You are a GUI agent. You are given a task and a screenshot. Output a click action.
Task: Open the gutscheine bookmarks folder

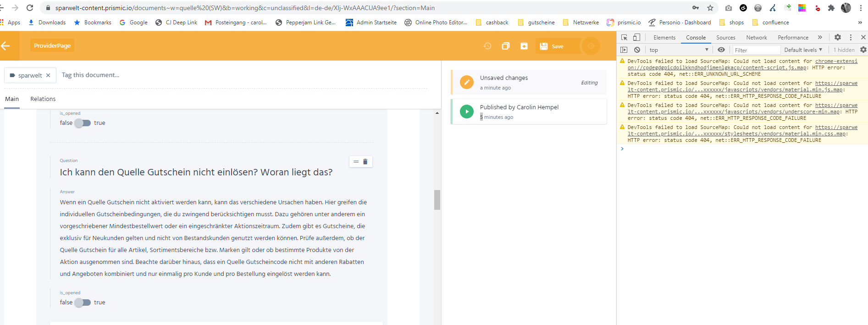click(x=536, y=22)
